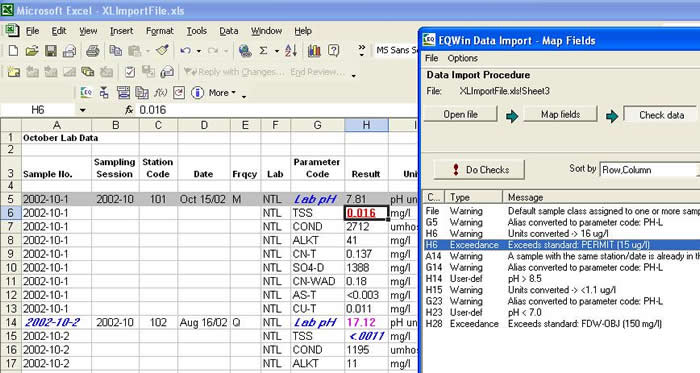Click the EQWin hierarchy tree toolbar icon
Image resolution: width=700 pixels, height=373 pixels.
click(104, 92)
